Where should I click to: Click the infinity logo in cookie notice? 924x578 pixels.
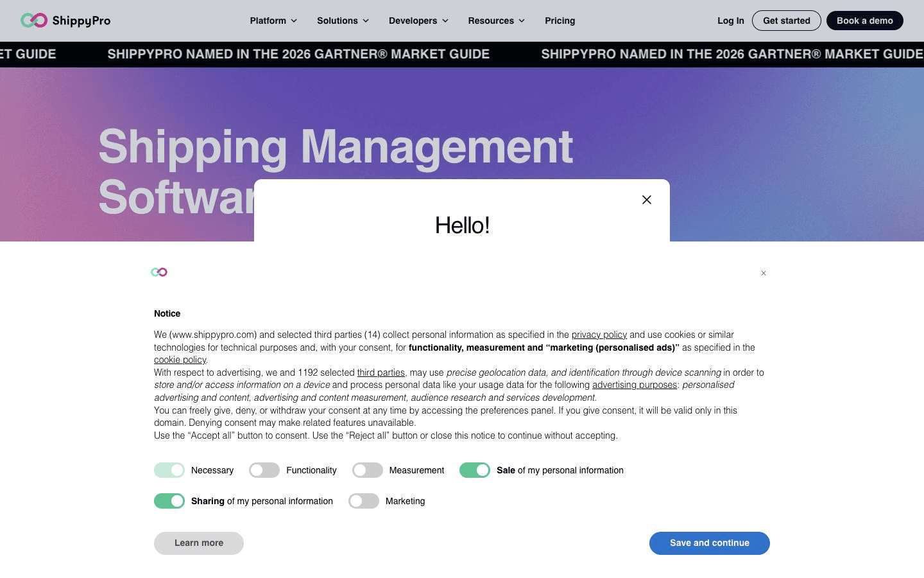tap(159, 272)
